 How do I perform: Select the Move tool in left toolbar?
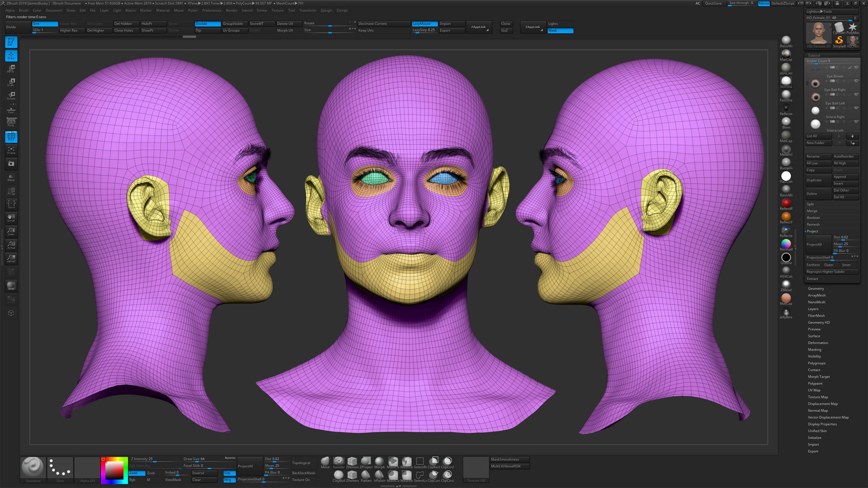[11, 68]
